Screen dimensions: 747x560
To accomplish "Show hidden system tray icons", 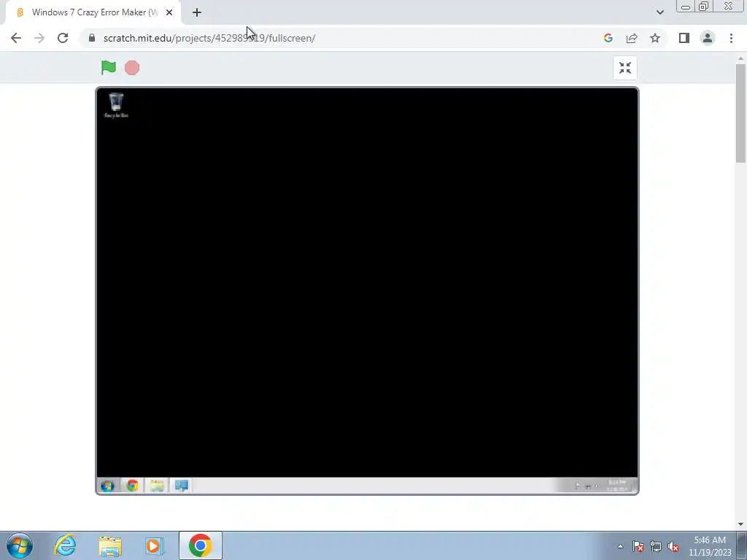I will (620, 546).
